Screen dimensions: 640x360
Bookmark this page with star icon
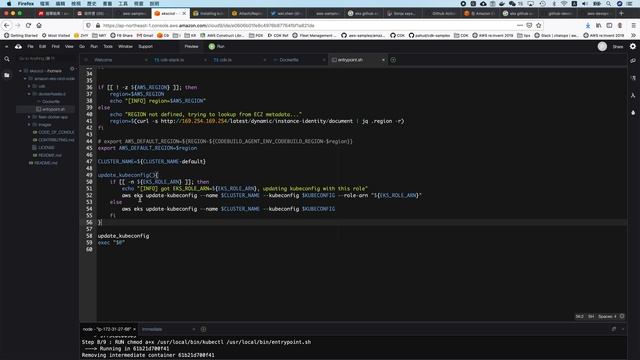pyautogui.click(x=539, y=25)
